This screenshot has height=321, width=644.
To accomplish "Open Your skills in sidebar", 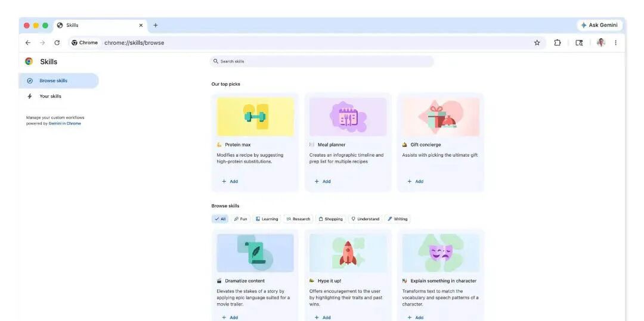I will (x=50, y=96).
